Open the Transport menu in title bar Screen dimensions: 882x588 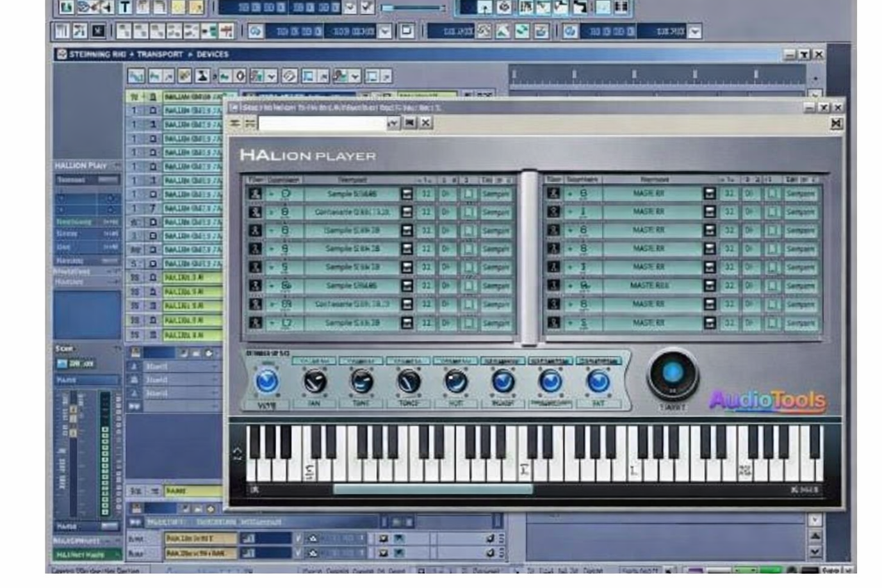click(159, 54)
